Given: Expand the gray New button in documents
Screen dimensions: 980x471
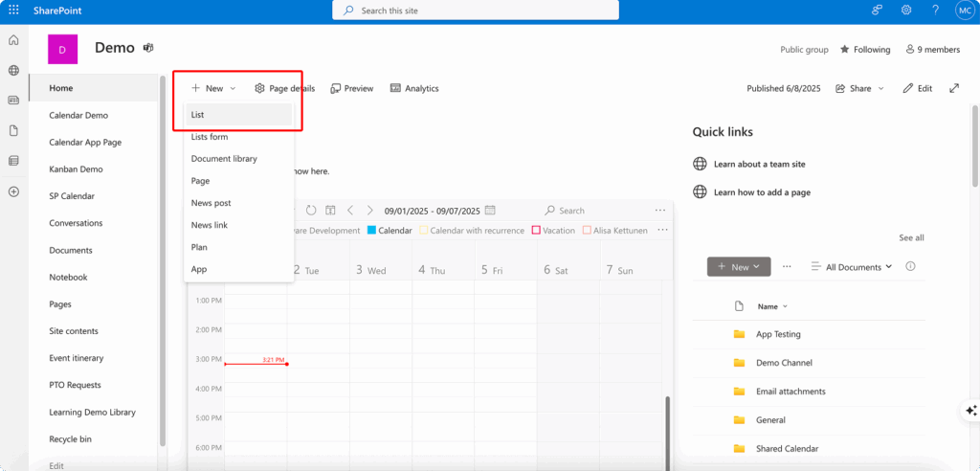Looking at the screenshot, I should 738,267.
